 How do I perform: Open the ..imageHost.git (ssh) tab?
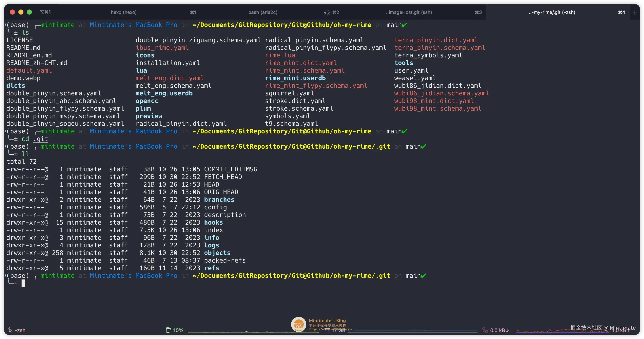point(409,12)
